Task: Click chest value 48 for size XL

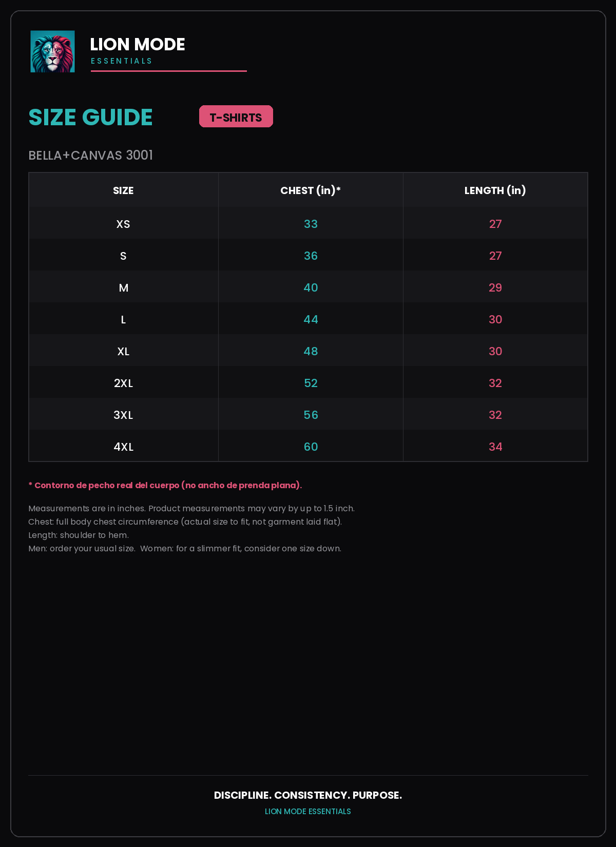Action: coord(311,351)
